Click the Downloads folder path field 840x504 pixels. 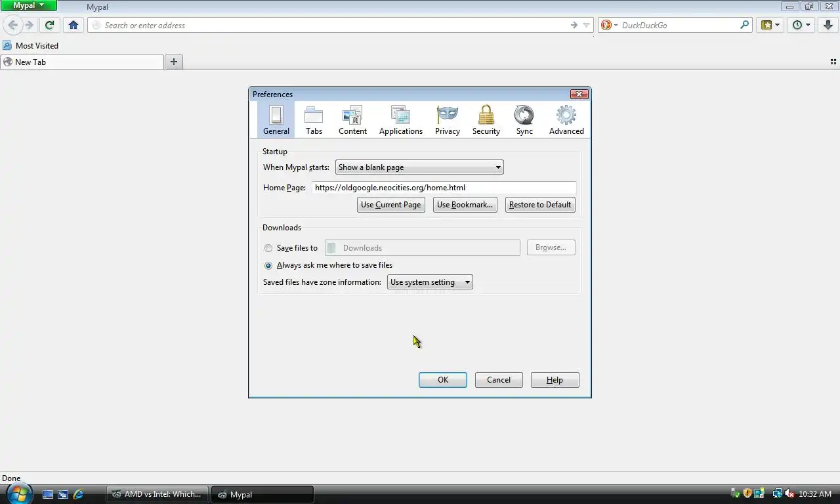(x=423, y=247)
